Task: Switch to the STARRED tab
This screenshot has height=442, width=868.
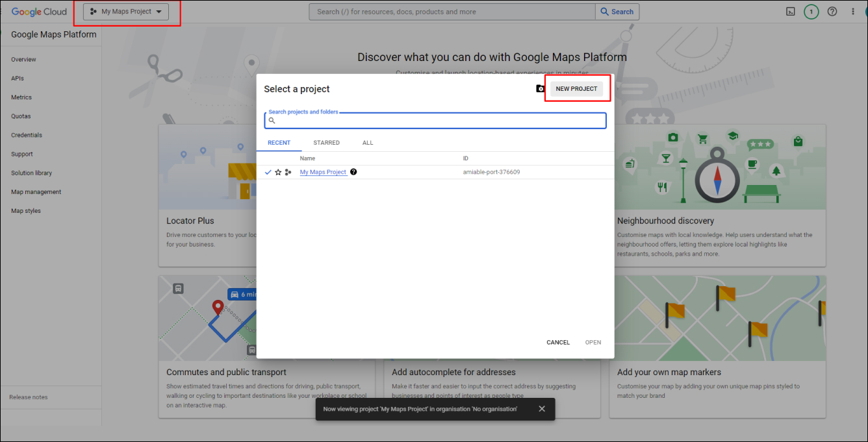Action: [x=326, y=143]
